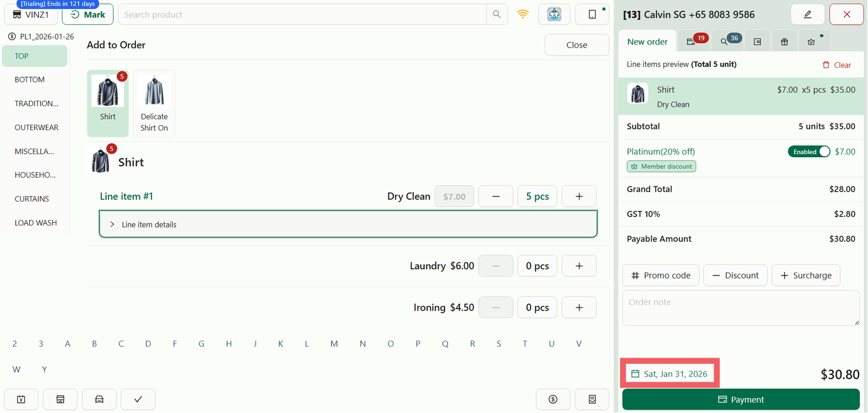Image resolution: width=868 pixels, height=413 pixels.
Task: Expand Line item details
Action: point(348,224)
